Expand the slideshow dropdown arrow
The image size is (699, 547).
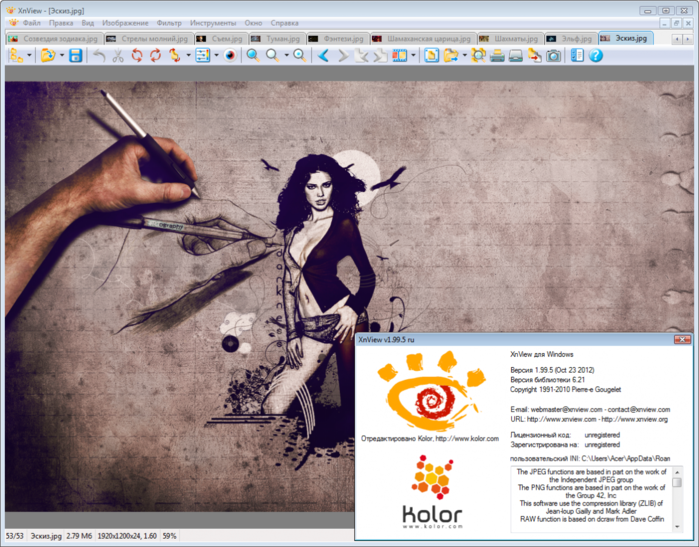[413, 56]
